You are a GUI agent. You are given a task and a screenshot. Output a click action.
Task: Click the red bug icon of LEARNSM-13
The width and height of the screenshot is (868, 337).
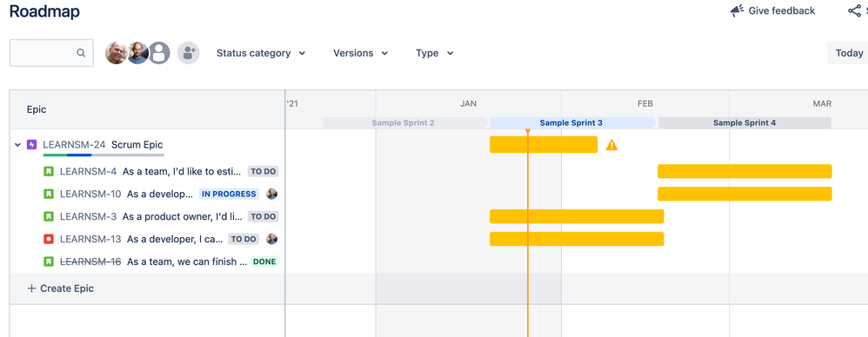(x=49, y=239)
